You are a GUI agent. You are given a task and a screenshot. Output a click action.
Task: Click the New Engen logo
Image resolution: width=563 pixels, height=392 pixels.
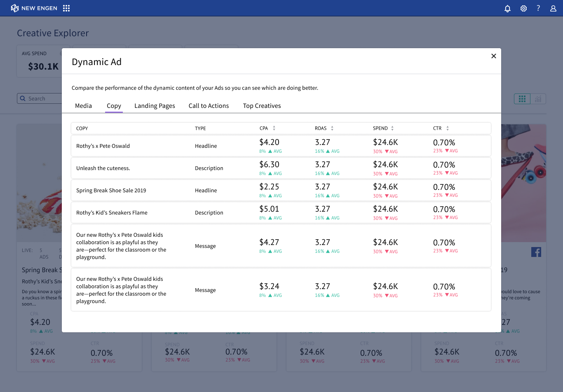(x=34, y=8)
